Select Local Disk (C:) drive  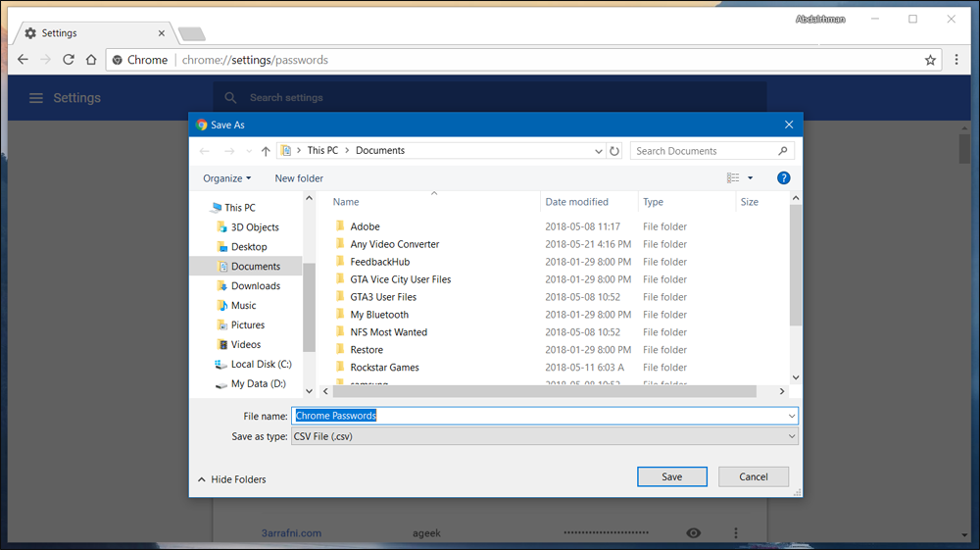[253, 365]
